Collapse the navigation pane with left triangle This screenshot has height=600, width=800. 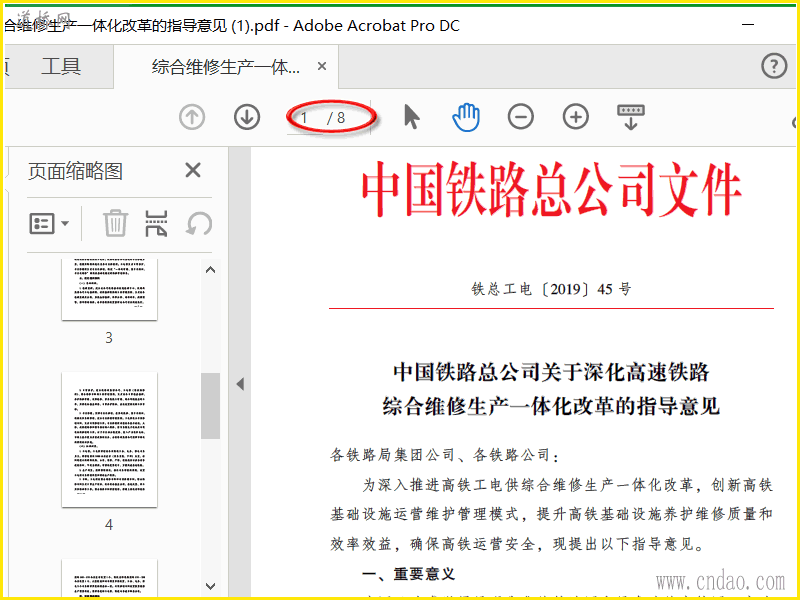pyautogui.click(x=240, y=384)
